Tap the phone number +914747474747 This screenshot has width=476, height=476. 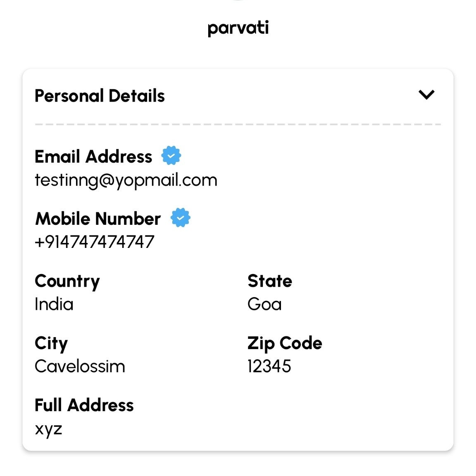[x=95, y=242]
